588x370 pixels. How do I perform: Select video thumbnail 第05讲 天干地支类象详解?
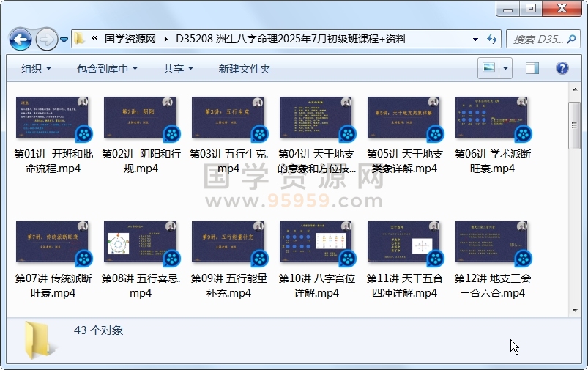tap(404, 119)
